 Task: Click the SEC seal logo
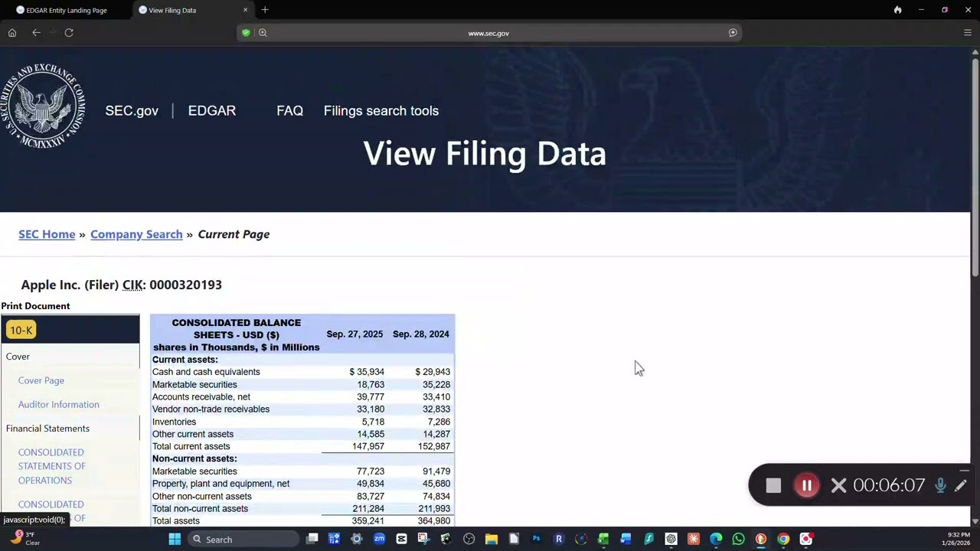pos(43,106)
